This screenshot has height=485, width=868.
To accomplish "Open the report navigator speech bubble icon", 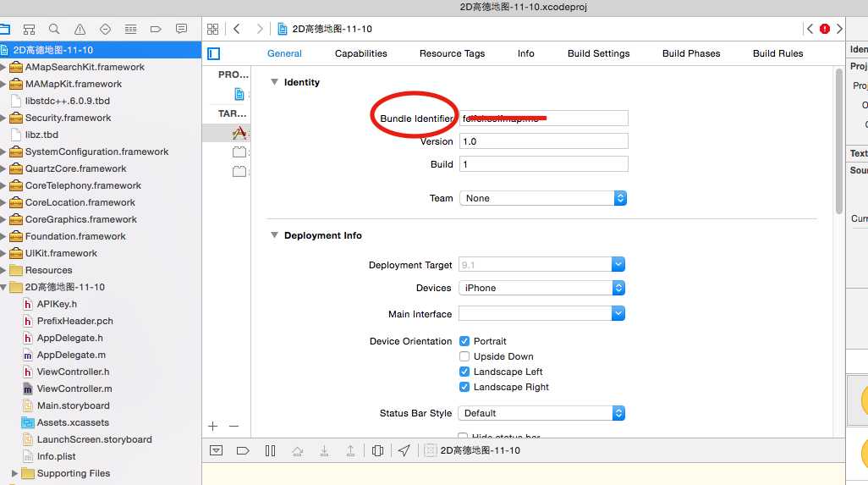I will pos(181,29).
